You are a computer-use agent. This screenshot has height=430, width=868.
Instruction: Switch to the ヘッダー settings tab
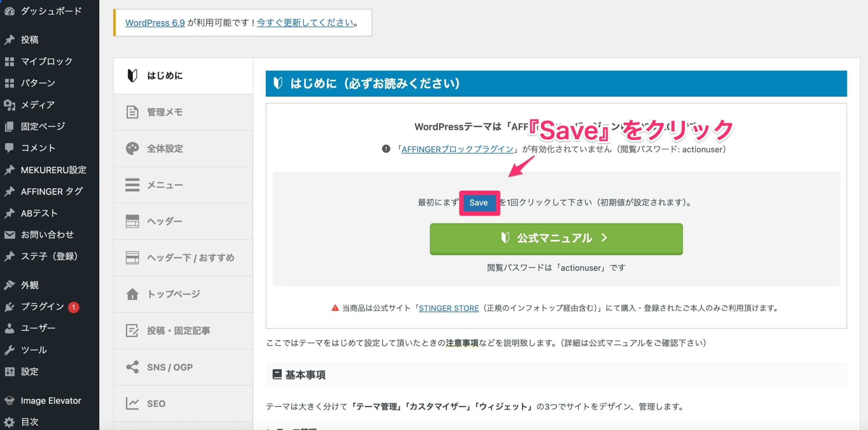[164, 221]
